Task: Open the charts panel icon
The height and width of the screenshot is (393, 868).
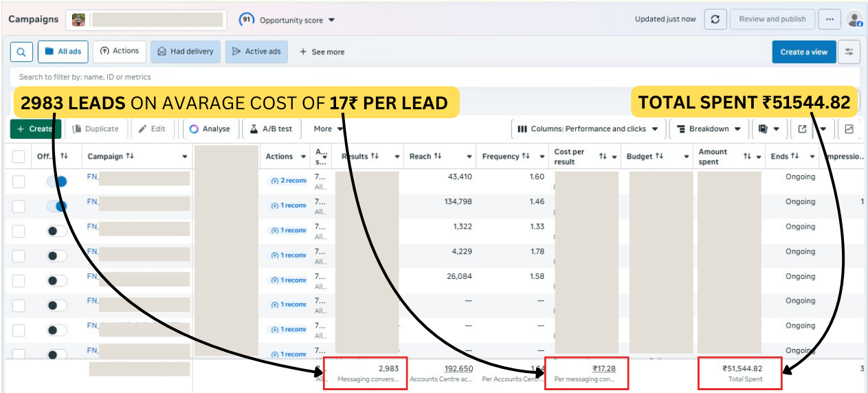Action: 849,128
